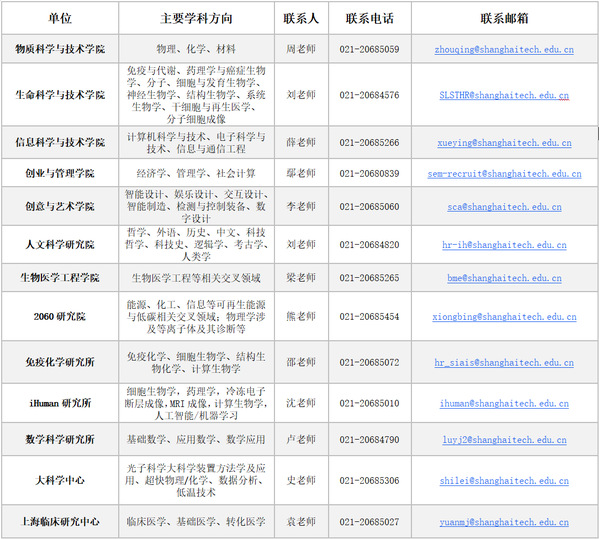Open yuanmj@shanghaitech.edu.cn email link
The image size is (599, 539).
tap(504, 522)
